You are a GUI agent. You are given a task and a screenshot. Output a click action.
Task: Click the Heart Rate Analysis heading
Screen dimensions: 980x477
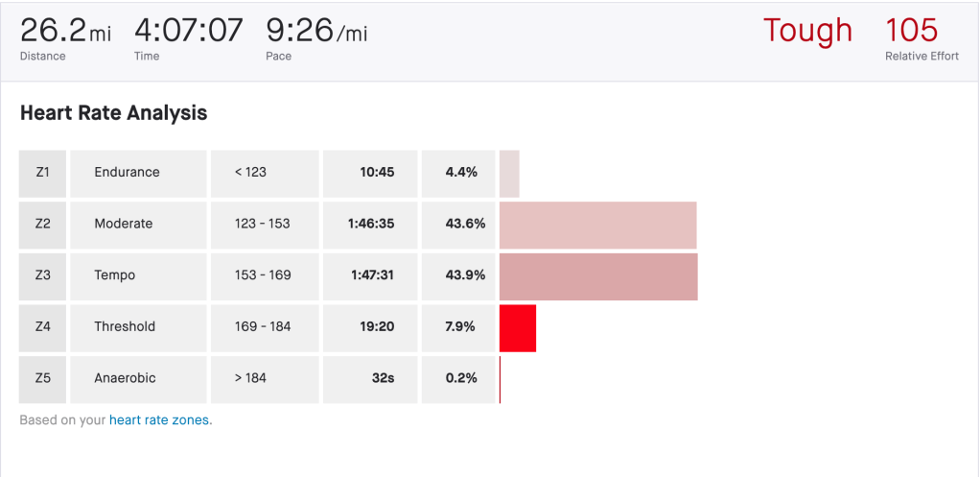coord(113,113)
